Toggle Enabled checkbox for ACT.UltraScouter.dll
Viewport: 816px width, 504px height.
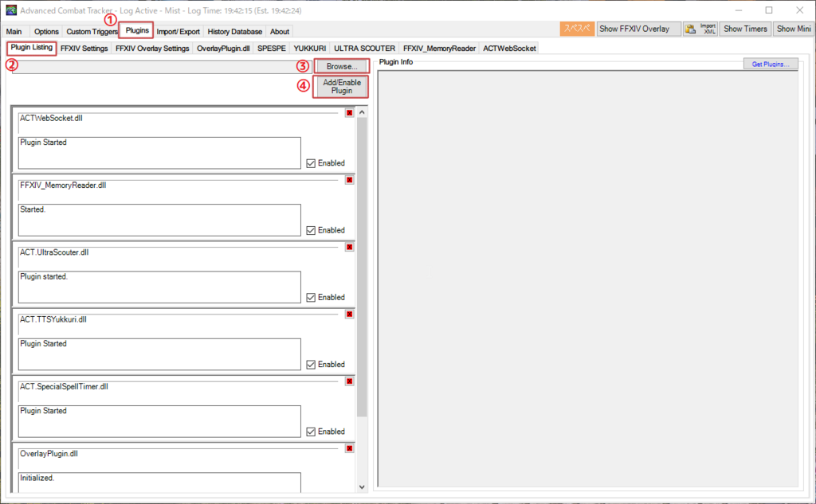click(x=312, y=298)
